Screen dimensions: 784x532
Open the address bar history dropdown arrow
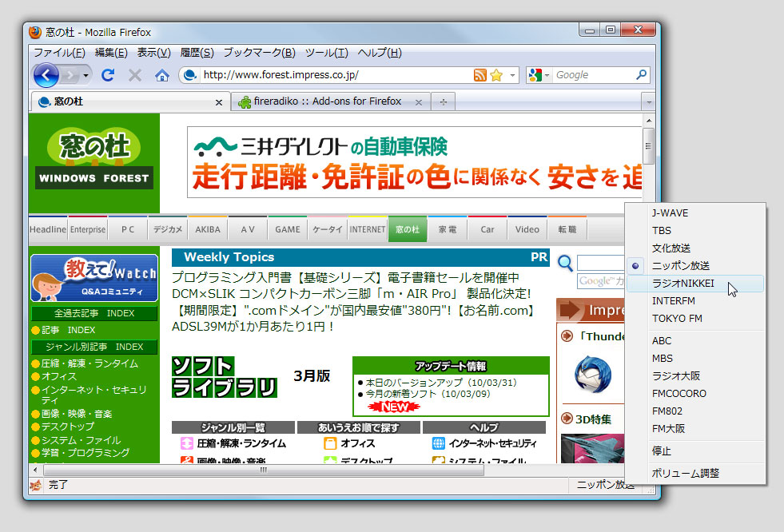511,74
